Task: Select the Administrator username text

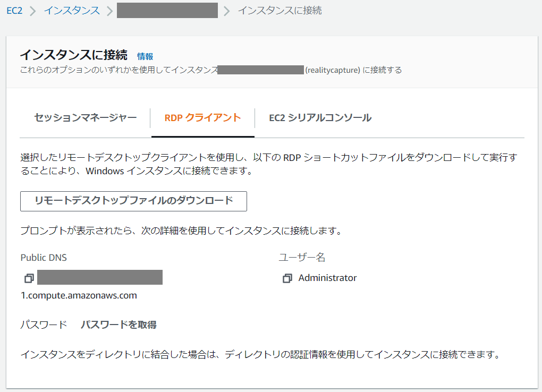Action: [x=327, y=278]
